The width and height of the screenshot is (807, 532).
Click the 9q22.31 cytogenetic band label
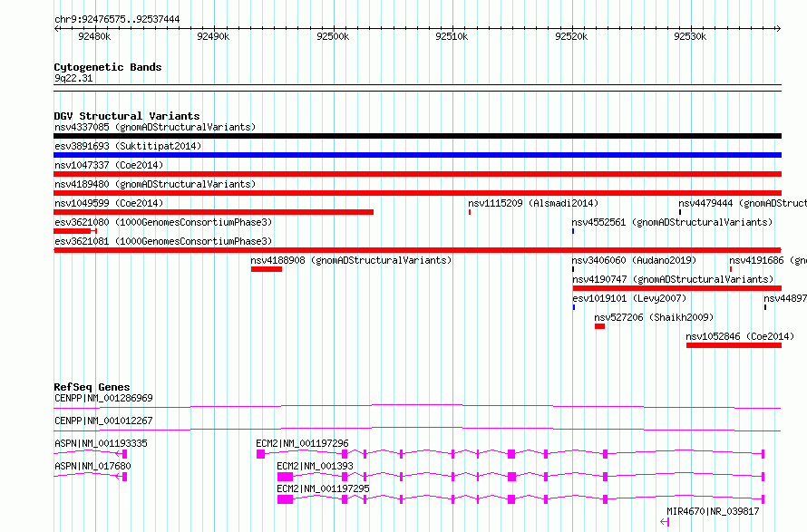coord(73,78)
